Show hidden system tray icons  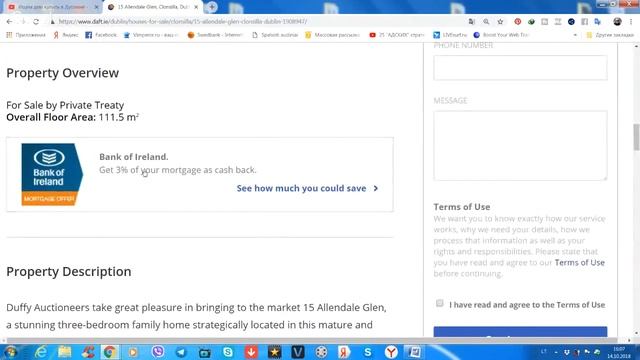point(556,352)
